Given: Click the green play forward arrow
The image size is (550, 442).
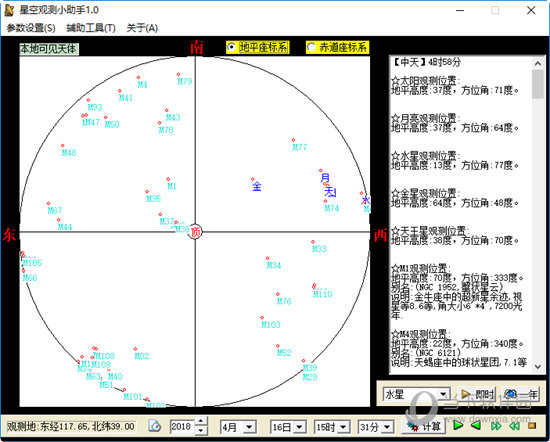Looking at the screenshot, I should click(458, 426).
